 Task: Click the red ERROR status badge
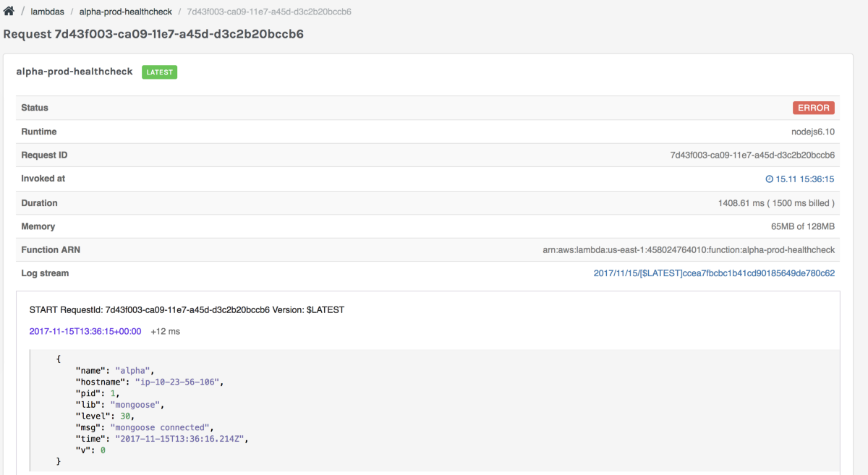814,108
